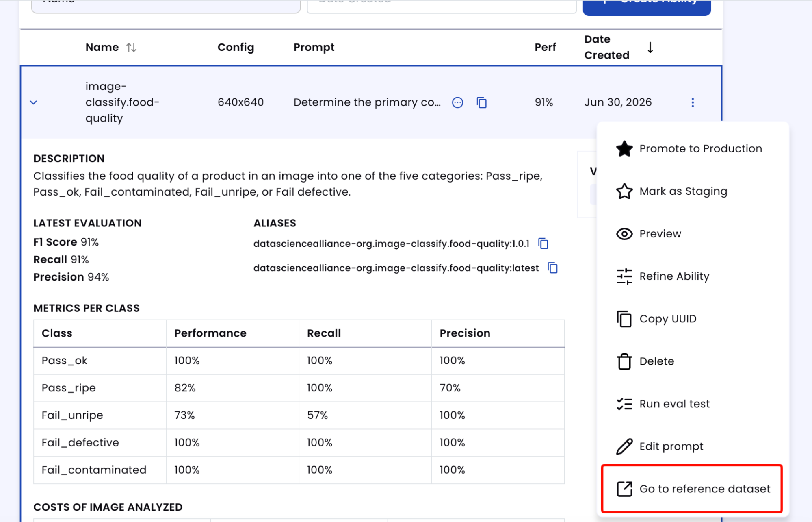Viewport: 812px width, 522px height.
Task: Click the Date Created filter input field
Action: click(x=442, y=6)
